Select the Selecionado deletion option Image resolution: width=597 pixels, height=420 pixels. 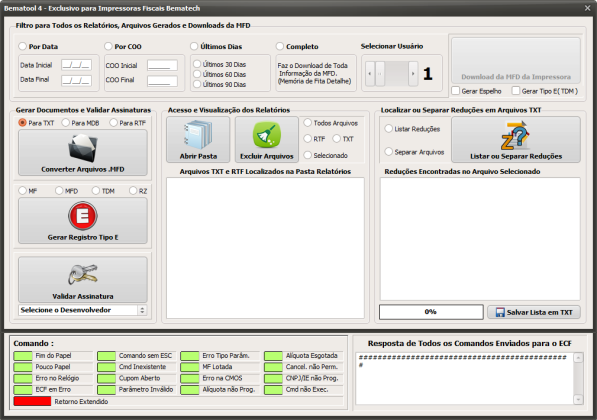(x=308, y=155)
